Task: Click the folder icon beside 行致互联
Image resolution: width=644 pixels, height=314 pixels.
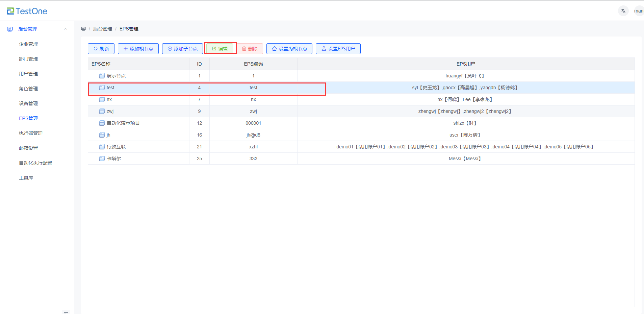Action: pos(102,147)
